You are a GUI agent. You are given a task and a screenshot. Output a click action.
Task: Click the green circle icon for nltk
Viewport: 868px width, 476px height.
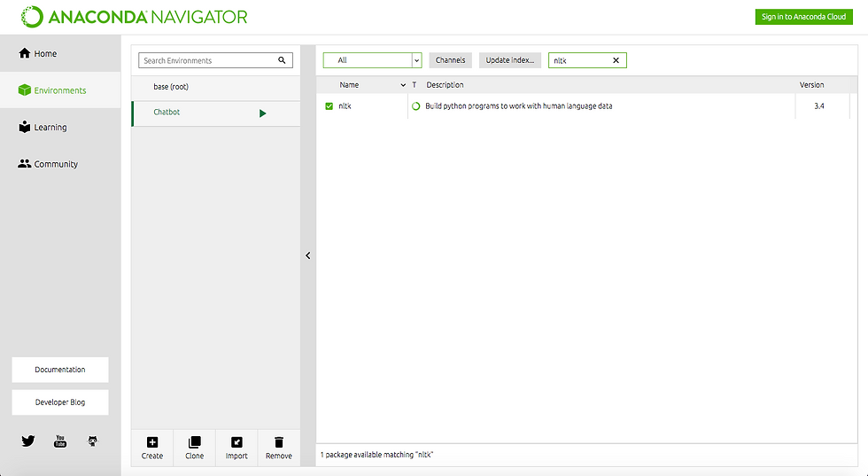[415, 105]
